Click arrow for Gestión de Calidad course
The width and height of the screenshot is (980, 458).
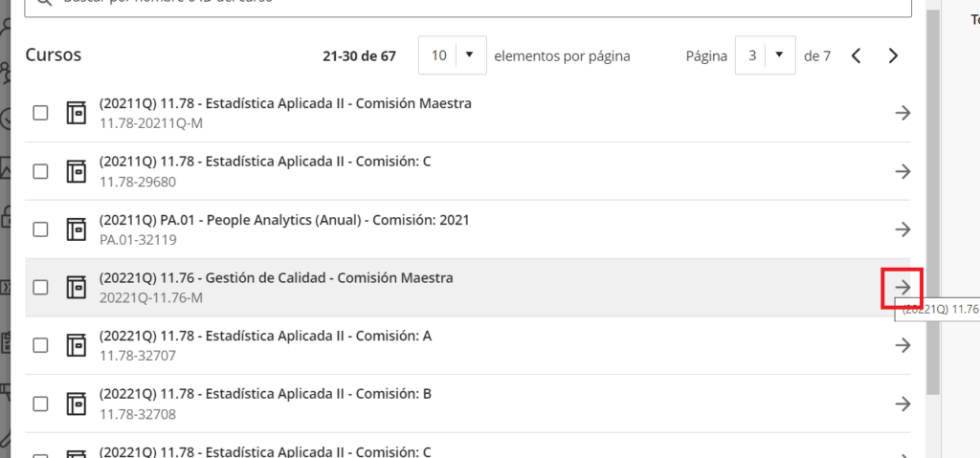pos(902,287)
